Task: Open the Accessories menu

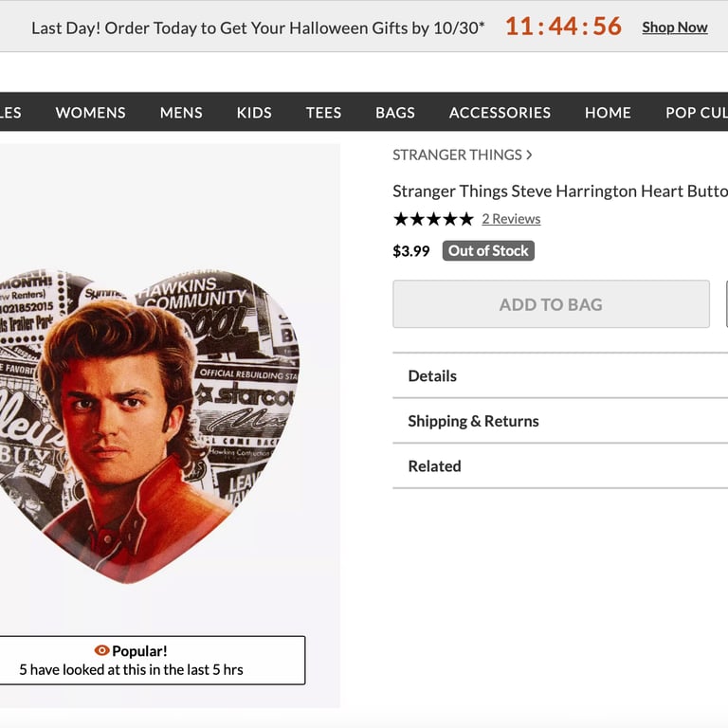Action: [500, 112]
